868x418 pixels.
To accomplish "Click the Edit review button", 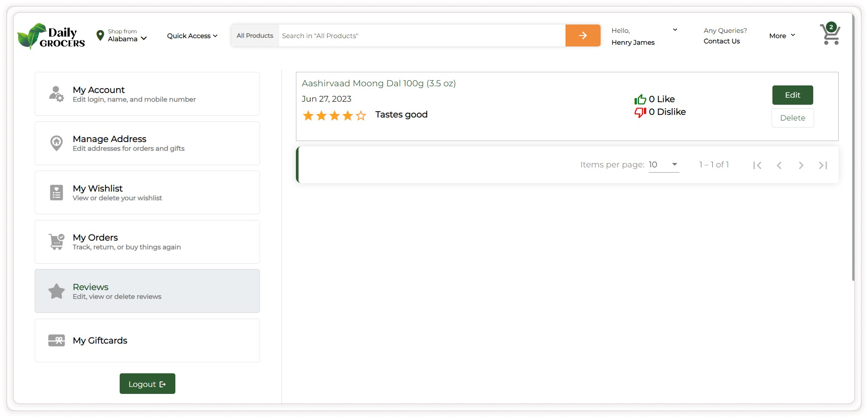I will [792, 95].
